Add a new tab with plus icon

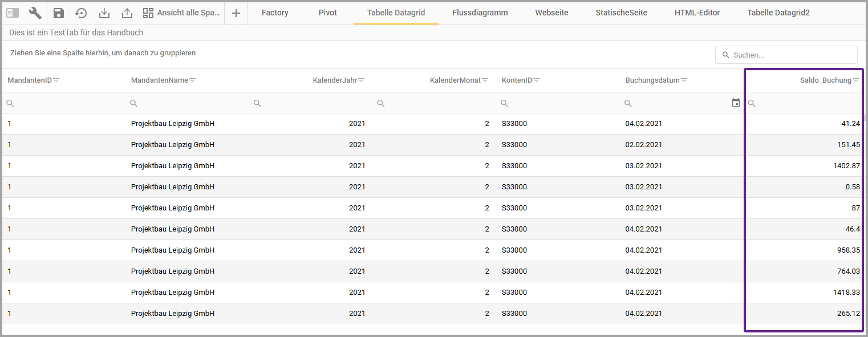point(236,13)
